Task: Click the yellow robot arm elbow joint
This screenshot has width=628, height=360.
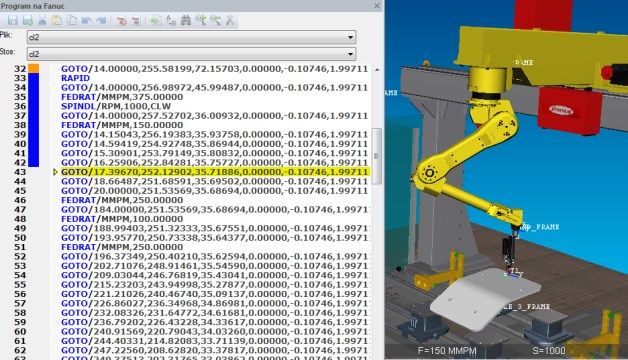Action: coord(429,173)
